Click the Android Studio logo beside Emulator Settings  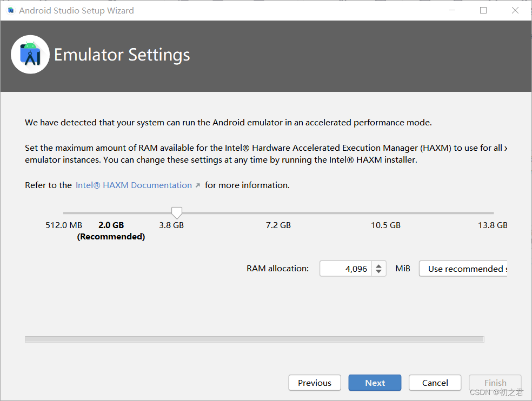(x=30, y=54)
